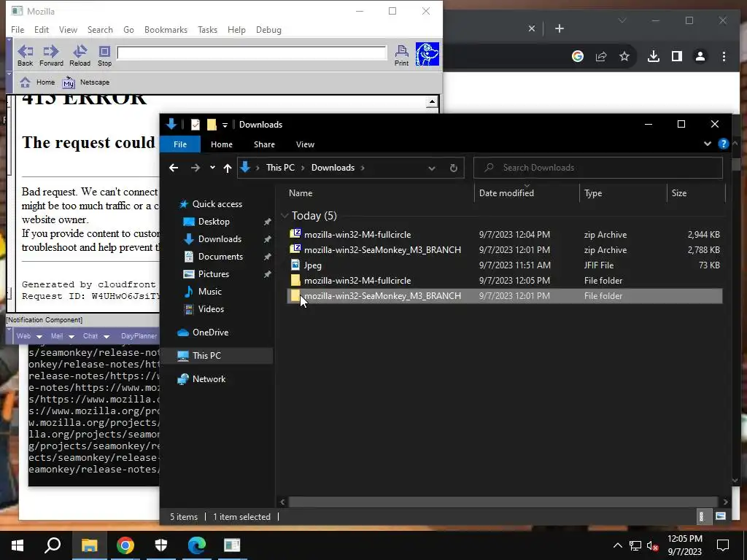Screen dimensions: 747x560
Task: Open Chrome downloads icon
Action: pos(654,56)
